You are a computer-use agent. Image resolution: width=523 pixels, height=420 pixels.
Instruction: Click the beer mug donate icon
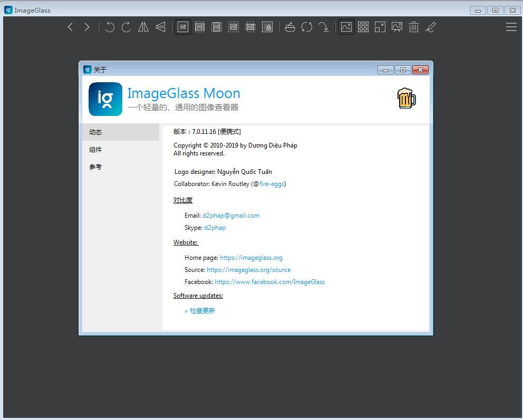(406, 98)
